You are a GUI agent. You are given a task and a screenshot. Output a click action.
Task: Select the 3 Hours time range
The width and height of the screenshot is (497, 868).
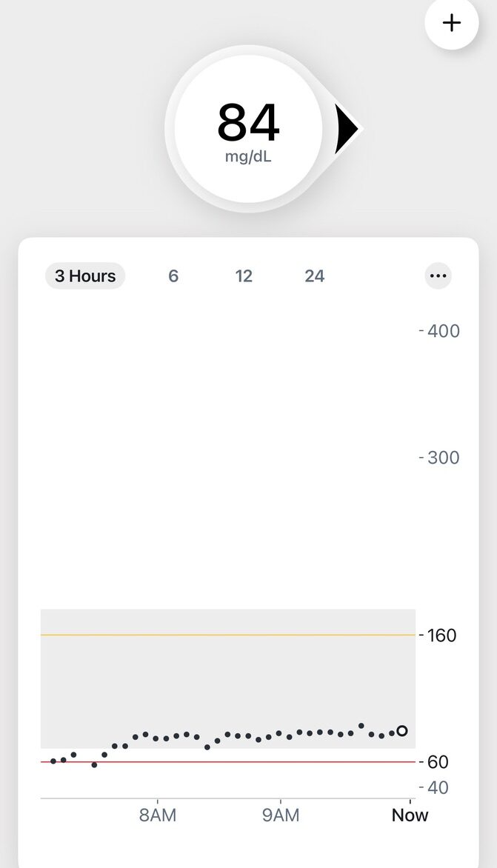coord(84,276)
